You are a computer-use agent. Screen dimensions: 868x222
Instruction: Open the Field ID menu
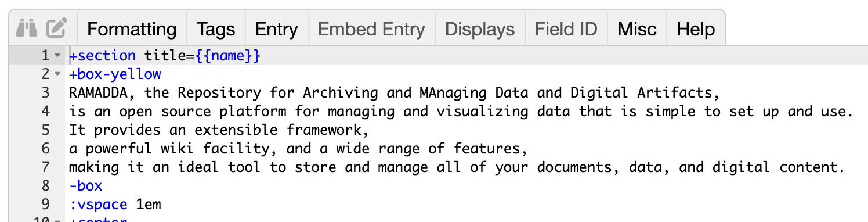click(566, 29)
